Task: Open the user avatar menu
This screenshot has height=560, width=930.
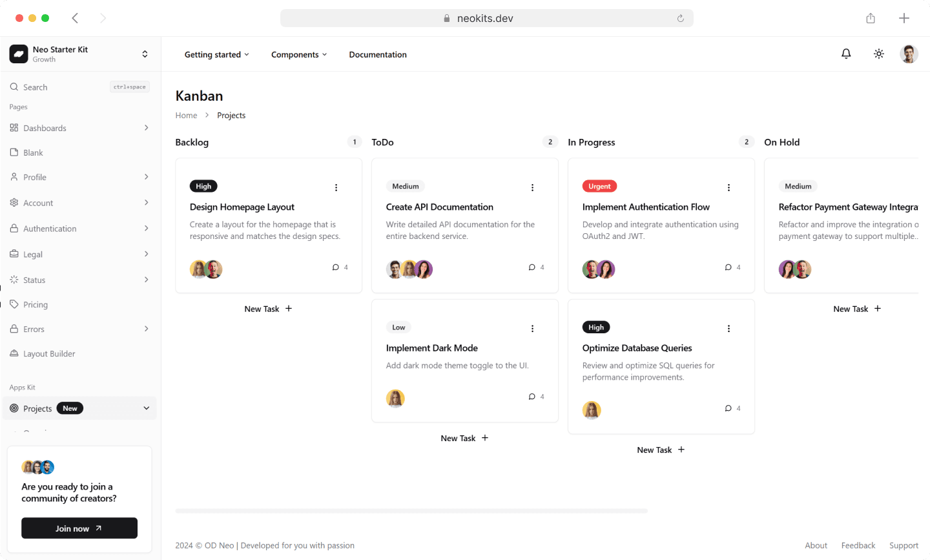Action: pyautogui.click(x=909, y=54)
